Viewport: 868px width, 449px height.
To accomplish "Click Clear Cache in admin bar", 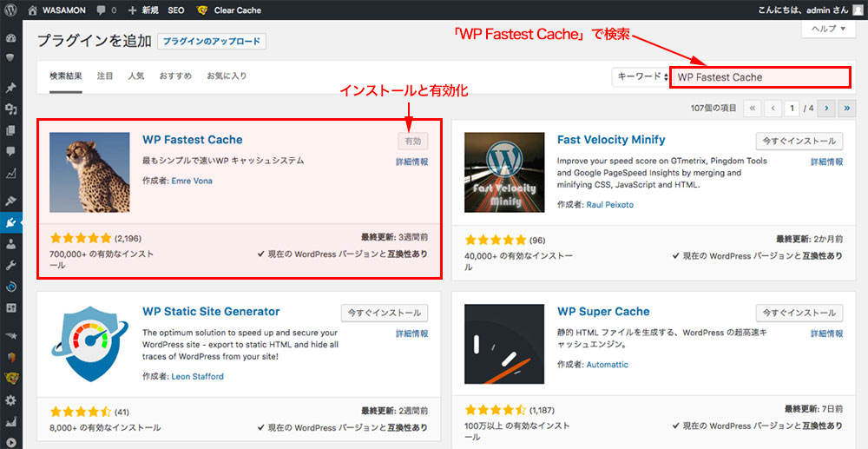I will [228, 10].
